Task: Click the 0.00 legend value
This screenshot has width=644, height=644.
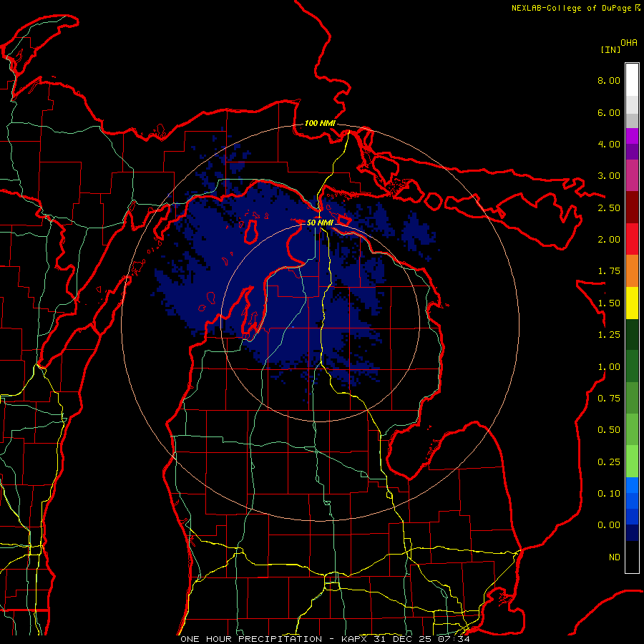Action: [x=609, y=525]
